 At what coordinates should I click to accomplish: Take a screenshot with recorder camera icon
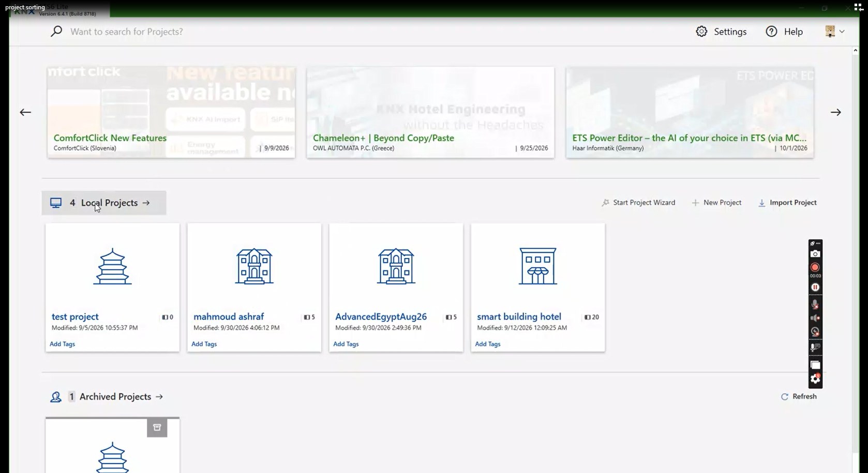815,254
